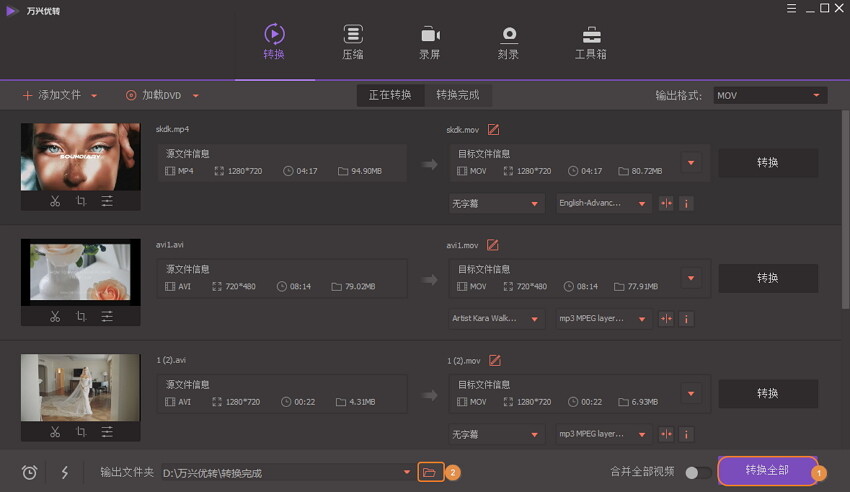Image resolution: width=850 pixels, height=492 pixels.
Task: Toggle the 合并全部视频 merge switch
Action: click(x=698, y=472)
